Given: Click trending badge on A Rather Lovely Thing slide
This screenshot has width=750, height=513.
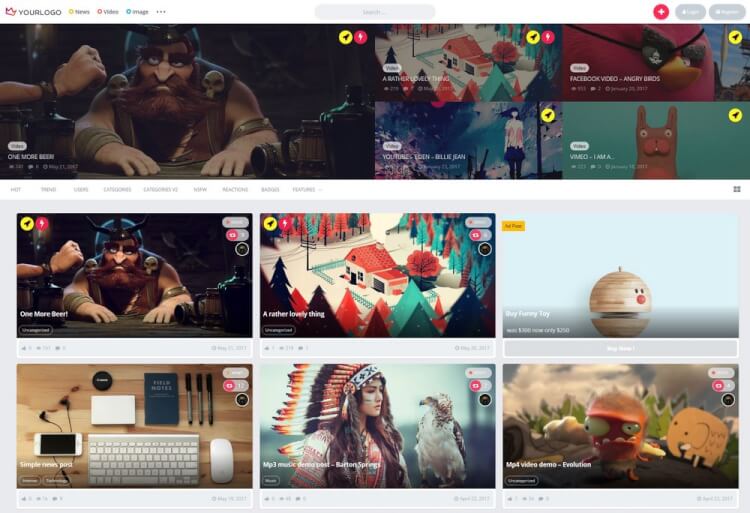Looking at the screenshot, I should 533,37.
